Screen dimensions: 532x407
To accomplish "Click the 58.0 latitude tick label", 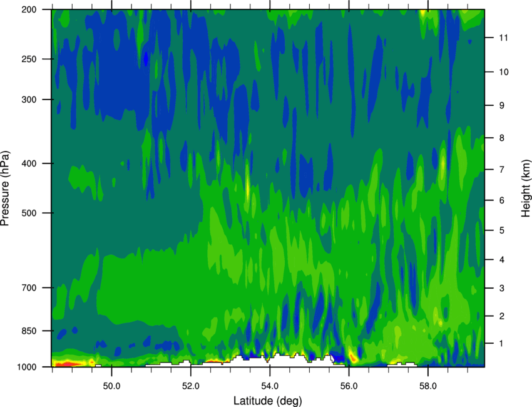I will tap(428, 386).
